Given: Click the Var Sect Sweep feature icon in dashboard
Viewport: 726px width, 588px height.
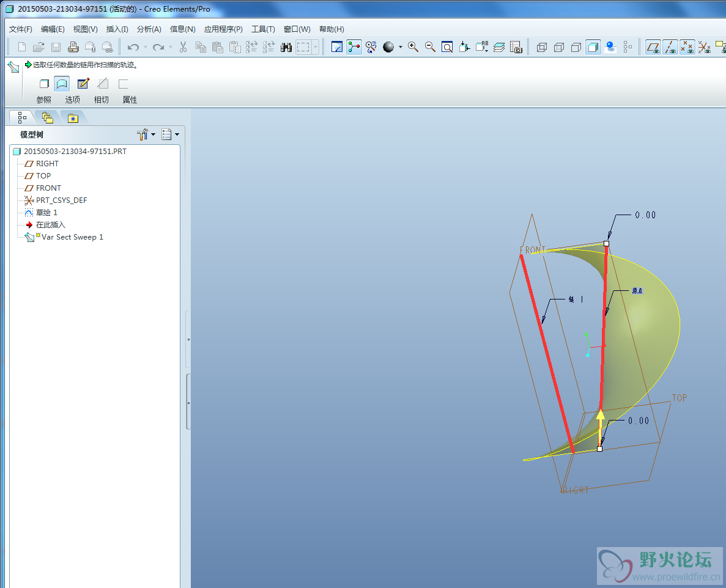Looking at the screenshot, I should [13, 67].
